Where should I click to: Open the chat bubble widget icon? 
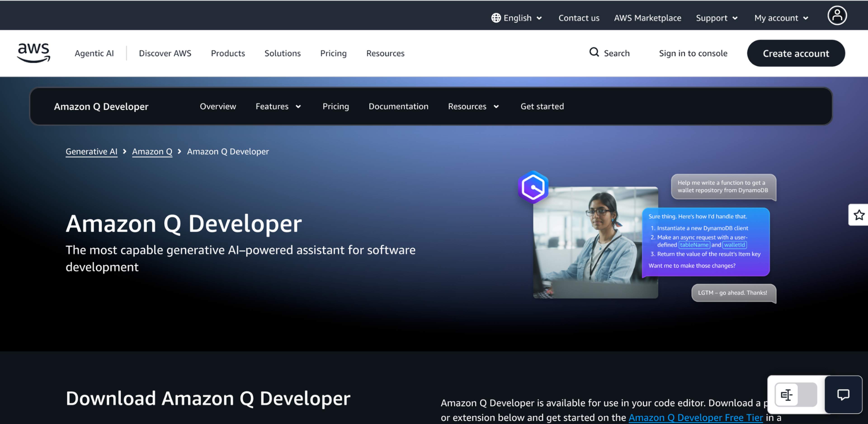[843, 394]
